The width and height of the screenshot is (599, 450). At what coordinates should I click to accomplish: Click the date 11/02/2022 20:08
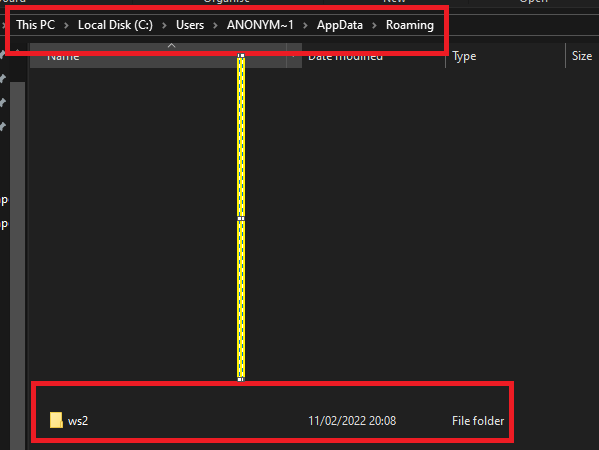point(352,421)
